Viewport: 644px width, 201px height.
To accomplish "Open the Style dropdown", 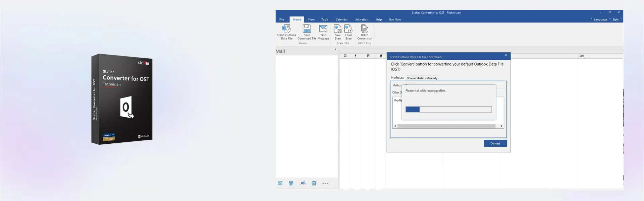I will click(x=617, y=19).
